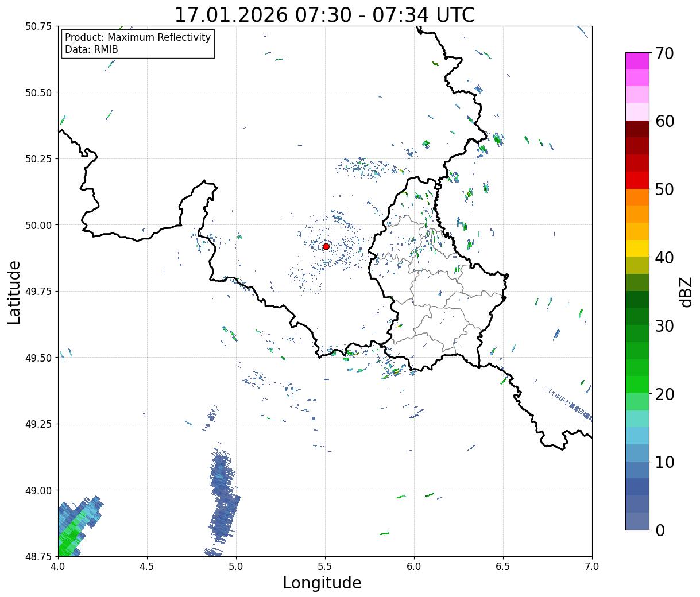Image resolution: width=700 pixels, height=597 pixels.
Task: Click latitude tick label 49.75
Action: tap(38, 292)
